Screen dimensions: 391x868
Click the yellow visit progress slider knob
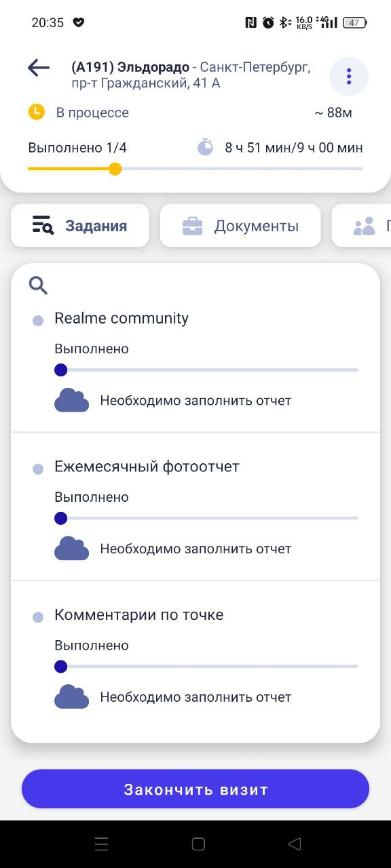[x=115, y=169]
